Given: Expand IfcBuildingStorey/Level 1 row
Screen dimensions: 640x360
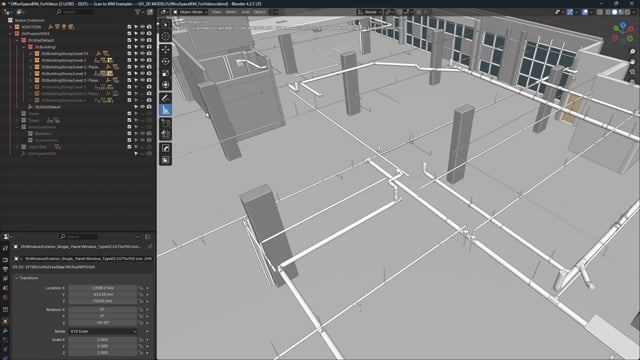Looking at the screenshot, I should (31, 60).
